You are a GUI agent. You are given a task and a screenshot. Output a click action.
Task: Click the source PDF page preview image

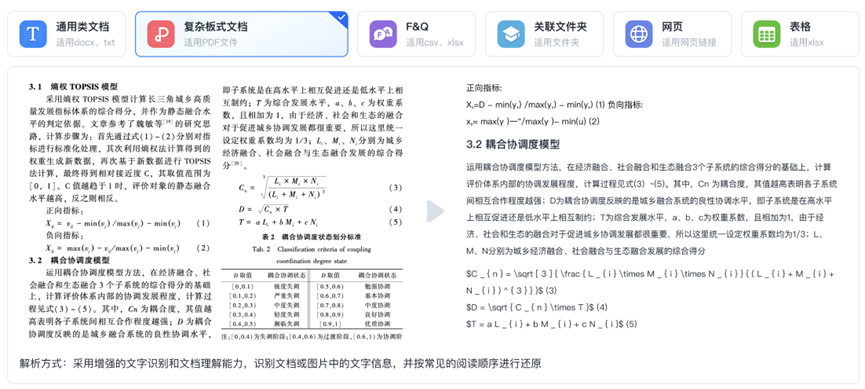point(216,211)
